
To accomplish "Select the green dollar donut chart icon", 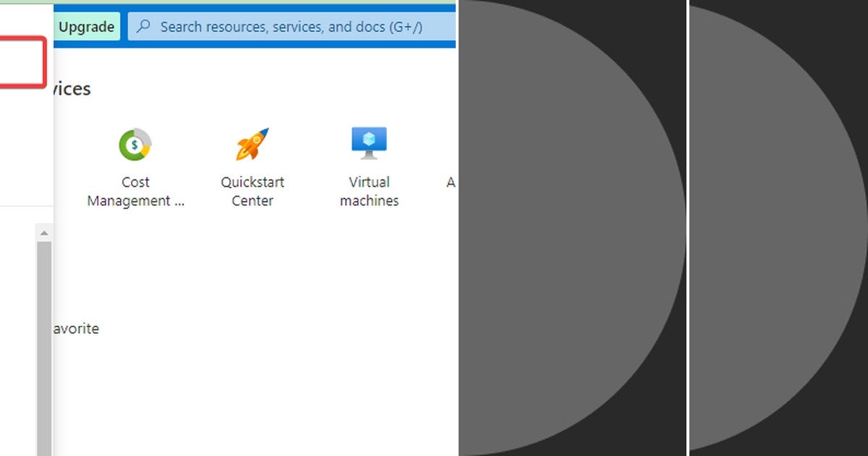I will point(135,145).
